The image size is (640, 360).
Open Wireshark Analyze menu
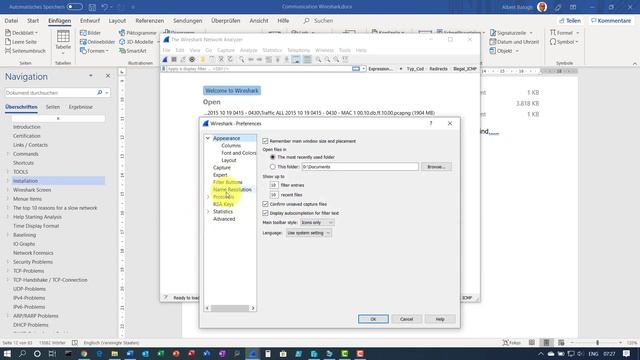249,50
